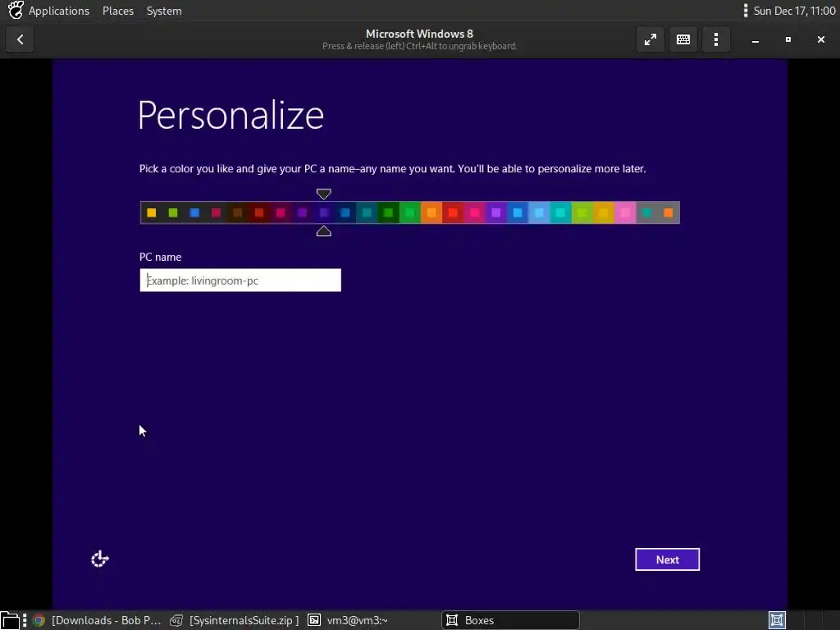Click the GNOME foot logo icon

(16, 10)
